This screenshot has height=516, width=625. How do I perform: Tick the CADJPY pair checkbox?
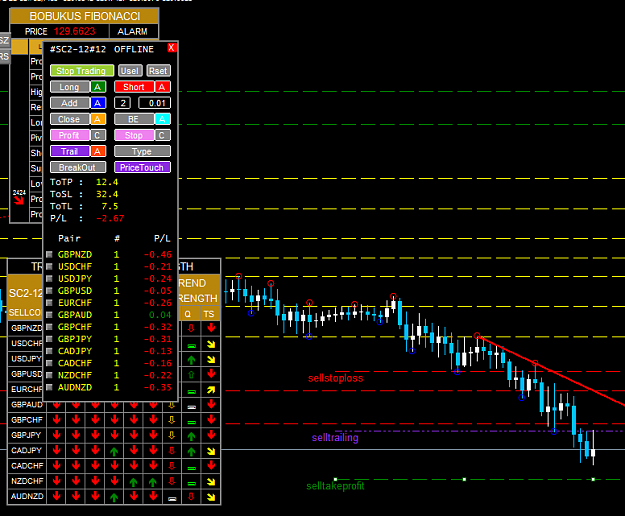point(49,351)
